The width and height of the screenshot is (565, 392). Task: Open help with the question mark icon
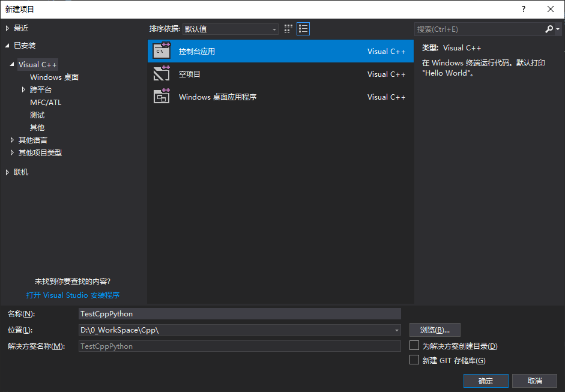(x=523, y=9)
